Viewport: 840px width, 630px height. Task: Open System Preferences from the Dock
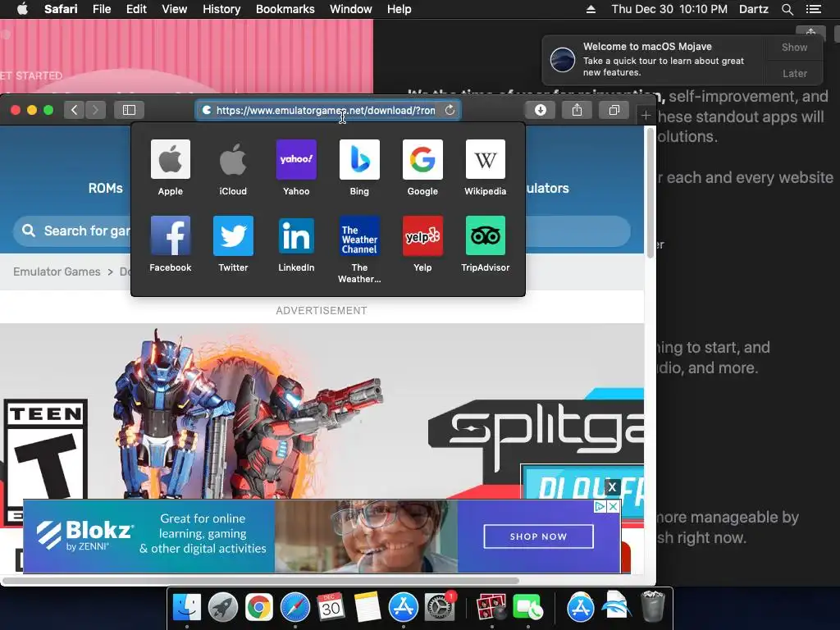[440, 608]
